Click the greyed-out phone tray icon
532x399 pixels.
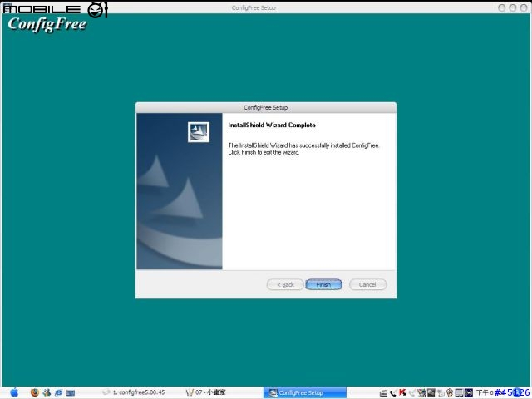[x=412, y=393]
